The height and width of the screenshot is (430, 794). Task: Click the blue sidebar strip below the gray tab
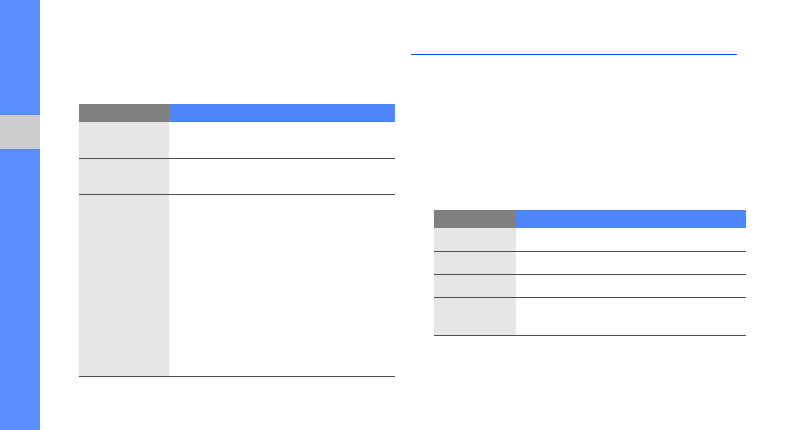[20, 290]
